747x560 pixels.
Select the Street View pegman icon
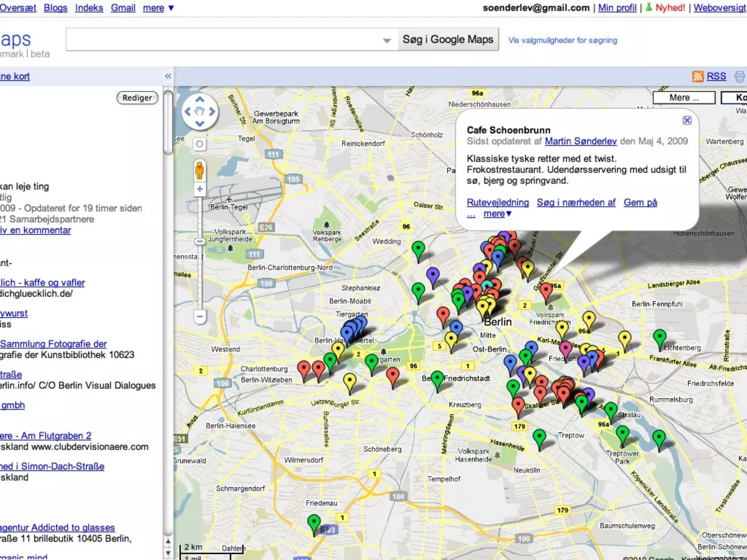point(200,170)
